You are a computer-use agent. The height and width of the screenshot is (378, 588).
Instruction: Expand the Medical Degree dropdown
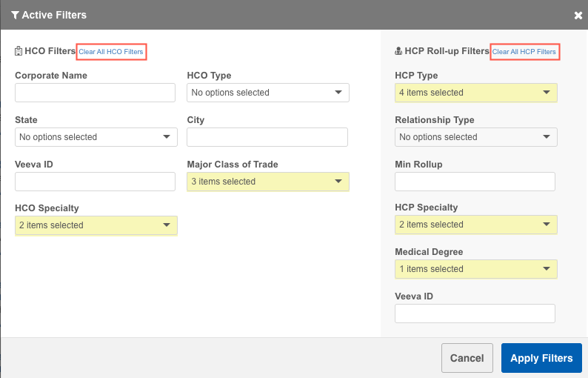(x=475, y=269)
